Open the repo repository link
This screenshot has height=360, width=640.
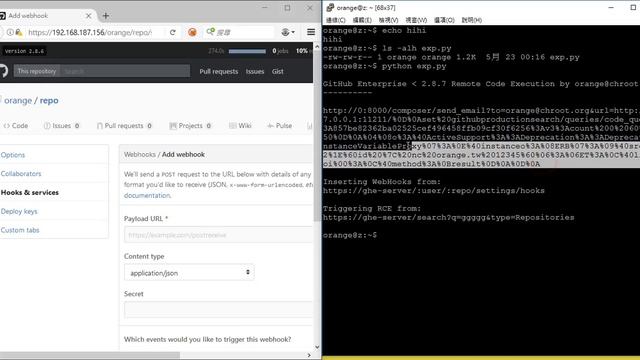pos(49,100)
